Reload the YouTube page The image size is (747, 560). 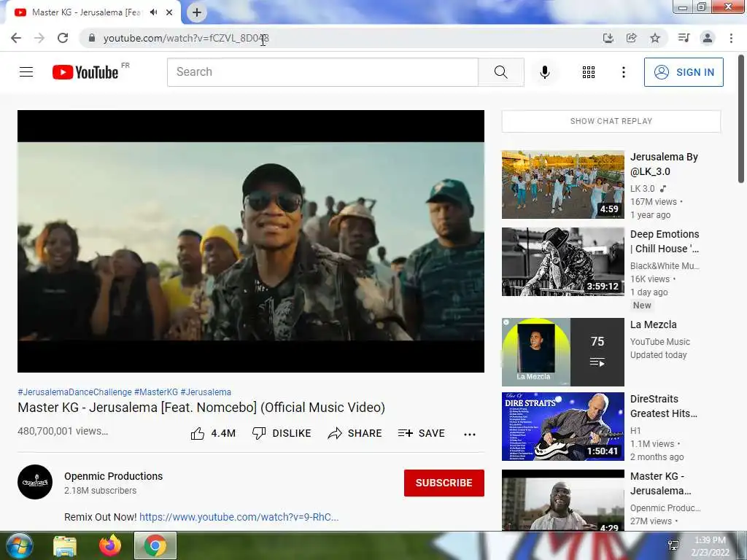[63, 38]
